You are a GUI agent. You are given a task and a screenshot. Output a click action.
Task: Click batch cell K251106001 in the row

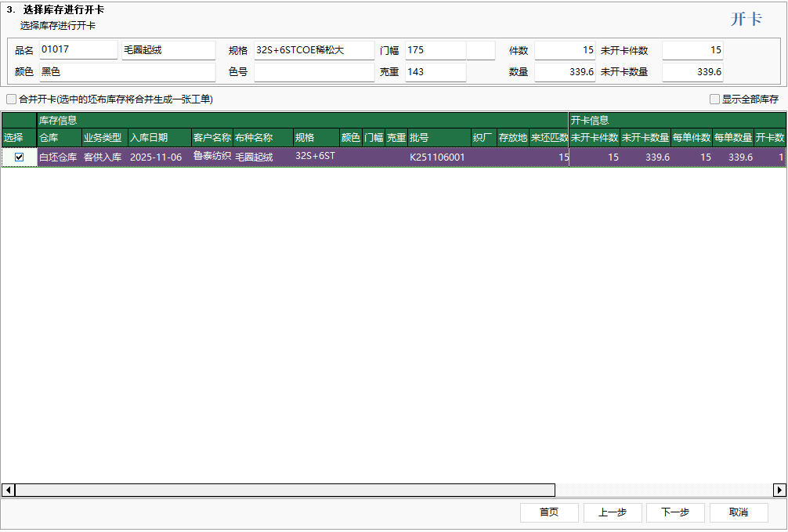click(437, 157)
